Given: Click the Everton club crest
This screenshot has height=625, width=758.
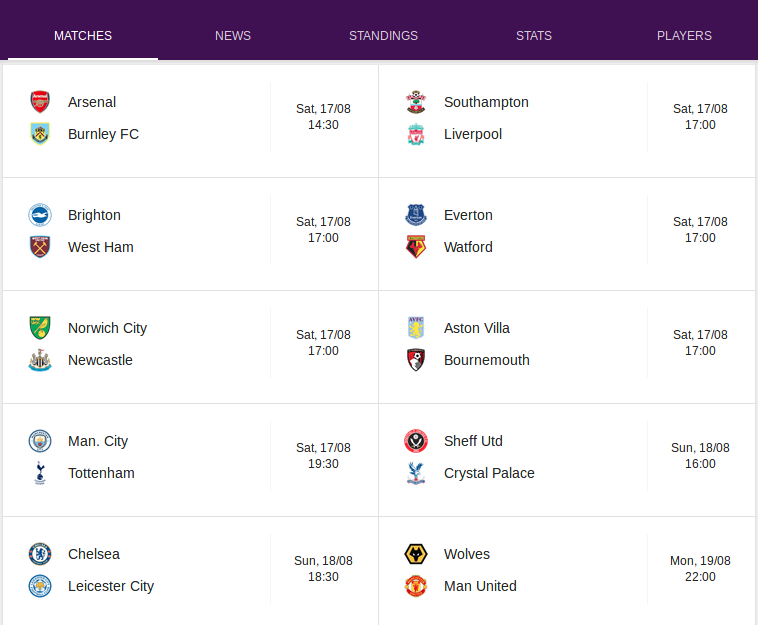Looking at the screenshot, I should point(416,215).
